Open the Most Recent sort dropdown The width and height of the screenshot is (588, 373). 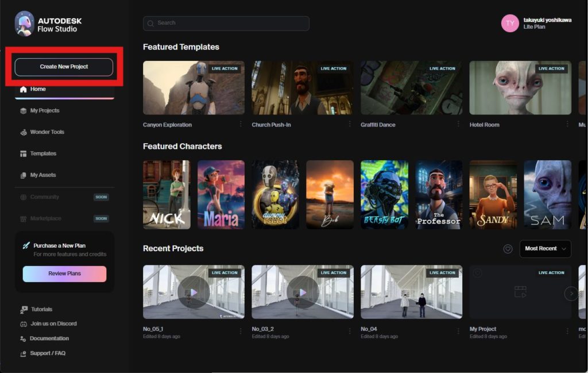(x=545, y=249)
